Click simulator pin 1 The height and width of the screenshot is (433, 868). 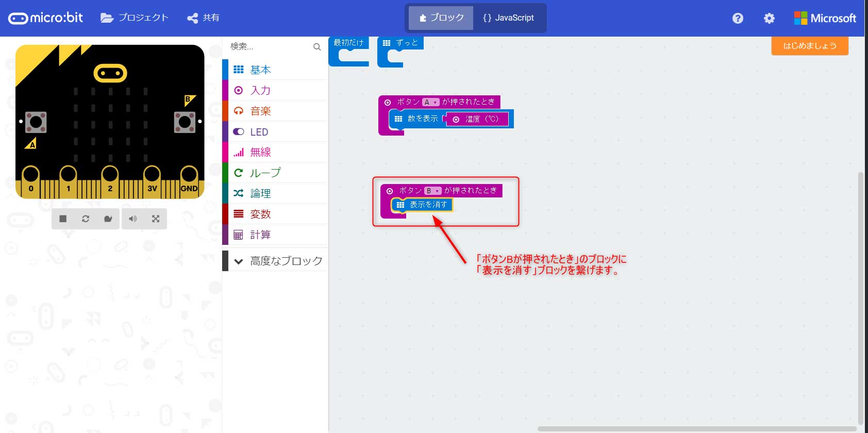click(x=68, y=181)
